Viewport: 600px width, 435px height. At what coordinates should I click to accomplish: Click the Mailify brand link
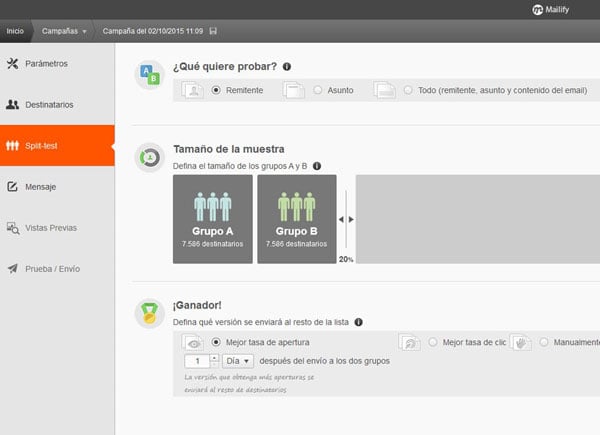click(551, 10)
